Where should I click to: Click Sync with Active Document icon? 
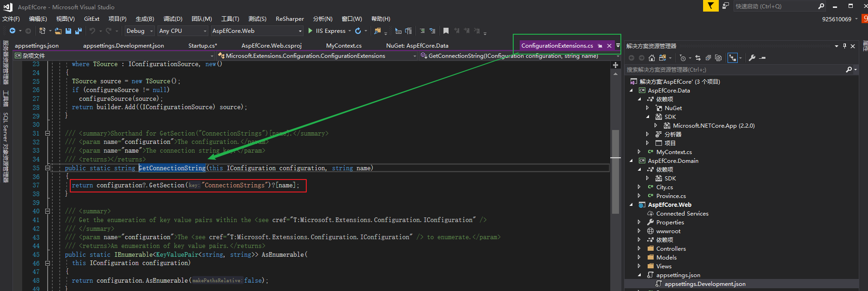point(698,58)
